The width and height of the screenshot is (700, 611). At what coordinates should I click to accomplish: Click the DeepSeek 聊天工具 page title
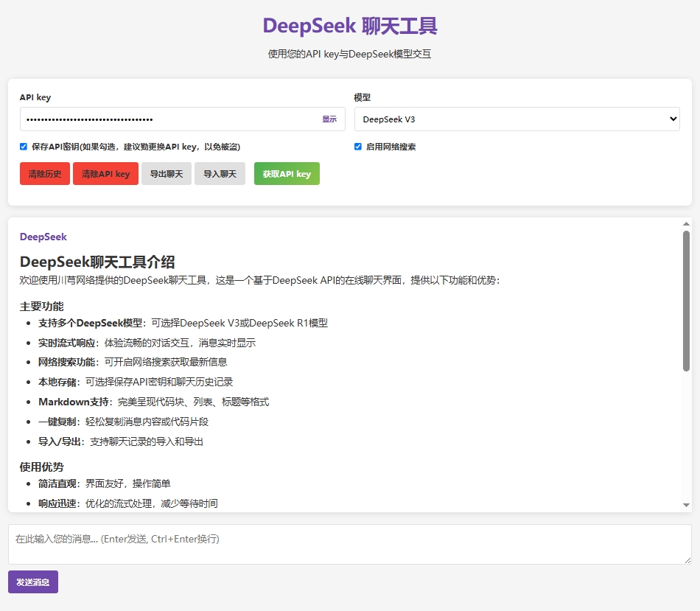click(x=350, y=26)
